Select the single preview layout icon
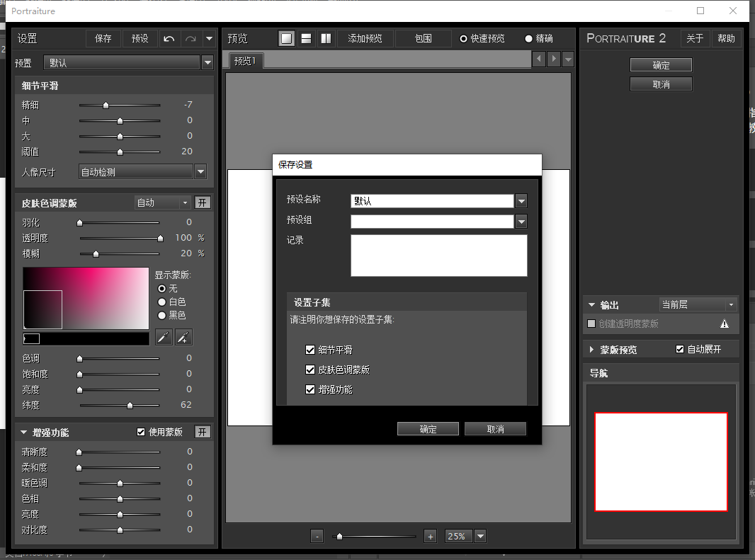755x560 pixels. (x=286, y=38)
